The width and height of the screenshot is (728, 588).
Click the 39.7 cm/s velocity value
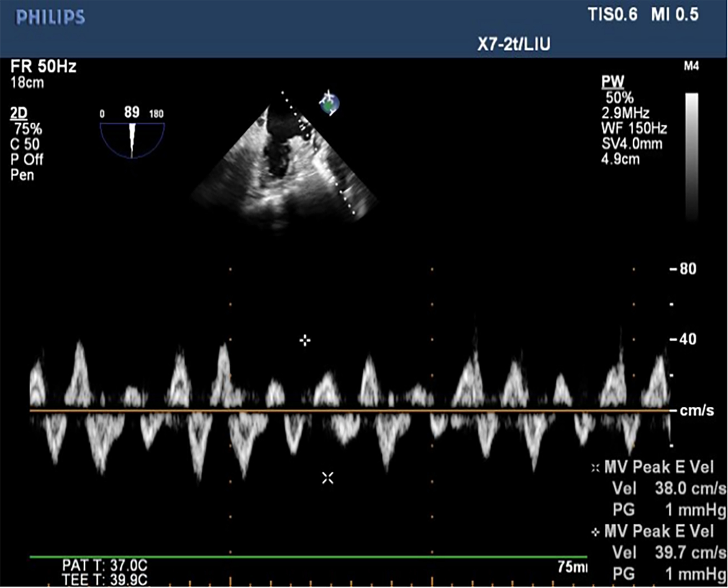pos(690,553)
